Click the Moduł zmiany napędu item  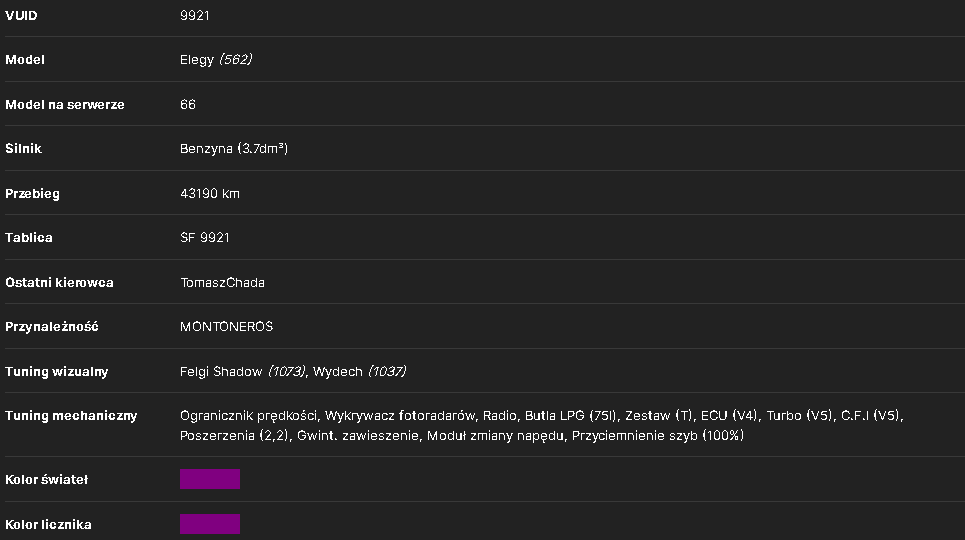point(495,435)
